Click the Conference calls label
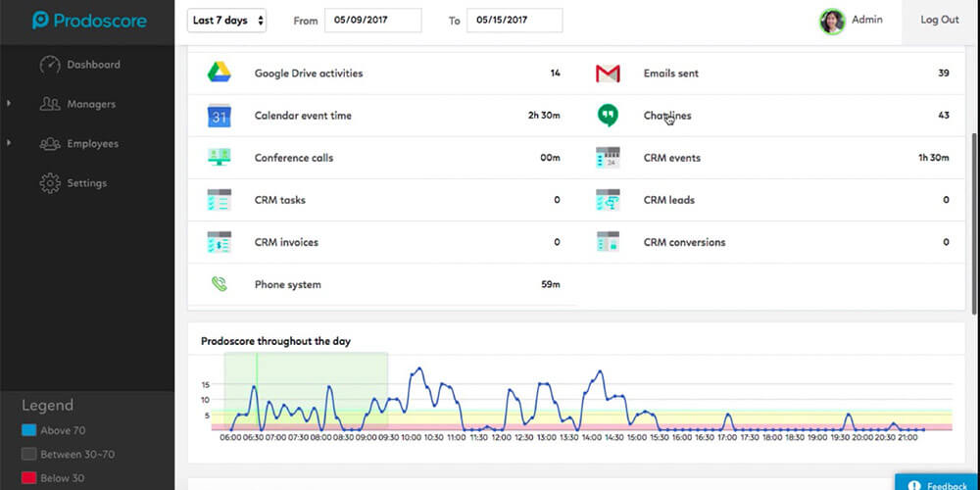 294,158
